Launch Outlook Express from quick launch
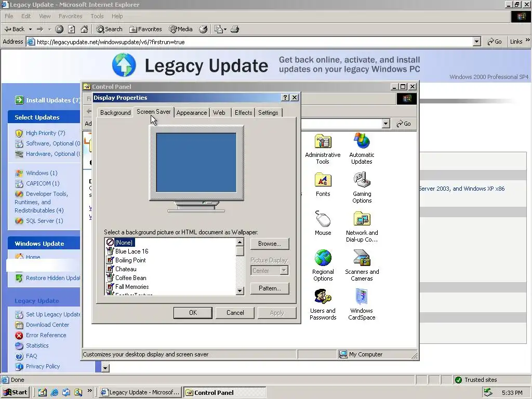The height and width of the screenshot is (399, 532). click(66, 392)
